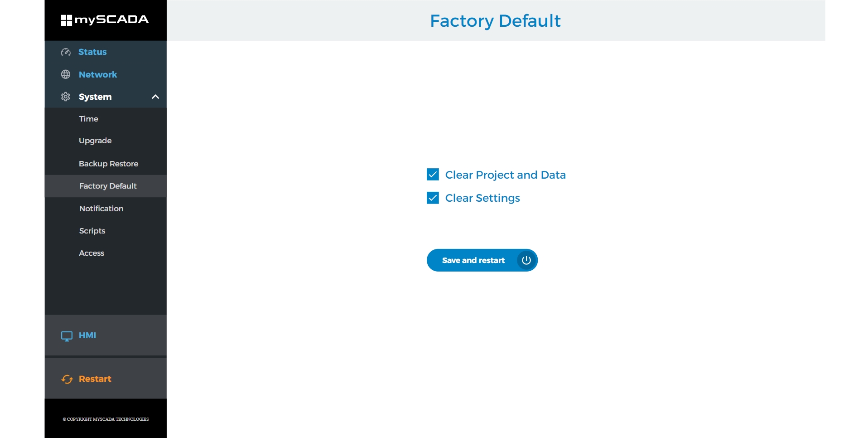Click Save and restart button

pos(482,260)
